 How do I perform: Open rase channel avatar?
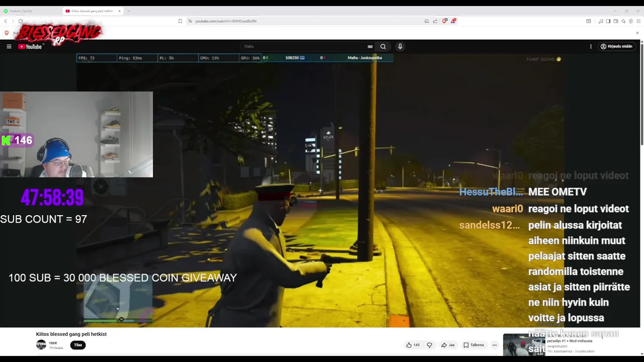41,345
